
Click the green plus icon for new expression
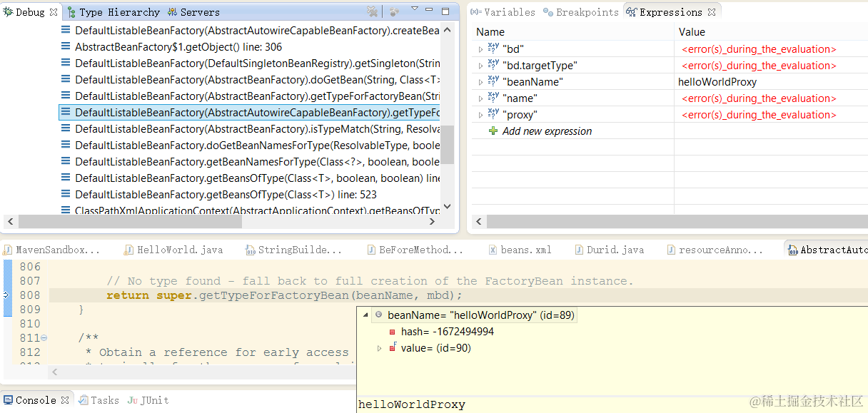coord(493,131)
